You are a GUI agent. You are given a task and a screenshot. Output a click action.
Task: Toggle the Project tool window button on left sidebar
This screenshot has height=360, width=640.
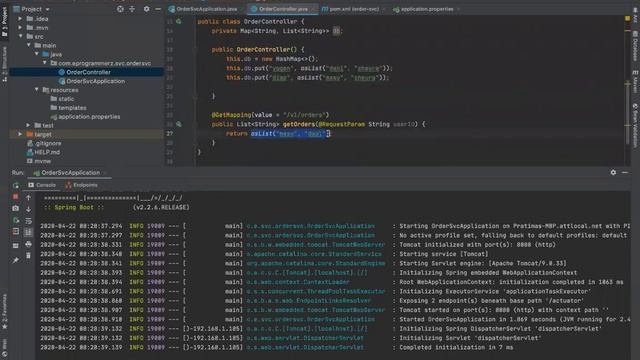pyautogui.click(x=4, y=22)
